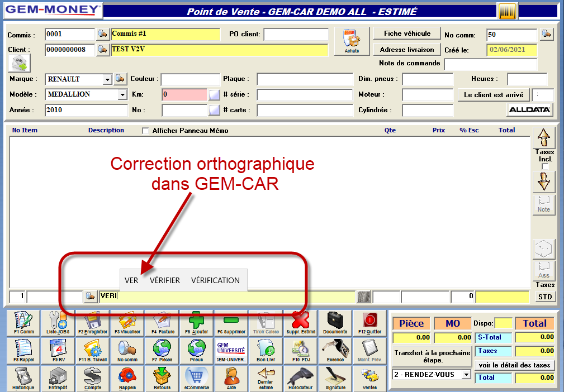Click the SMS envelope icon under Client
This screenshot has width=564, height=392.
tap(20, 64)
